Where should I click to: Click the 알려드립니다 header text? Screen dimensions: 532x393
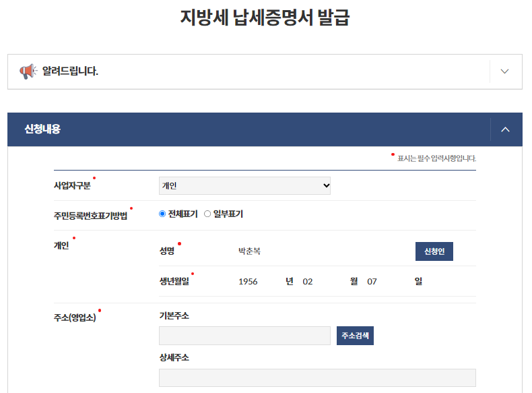(70, 71)
